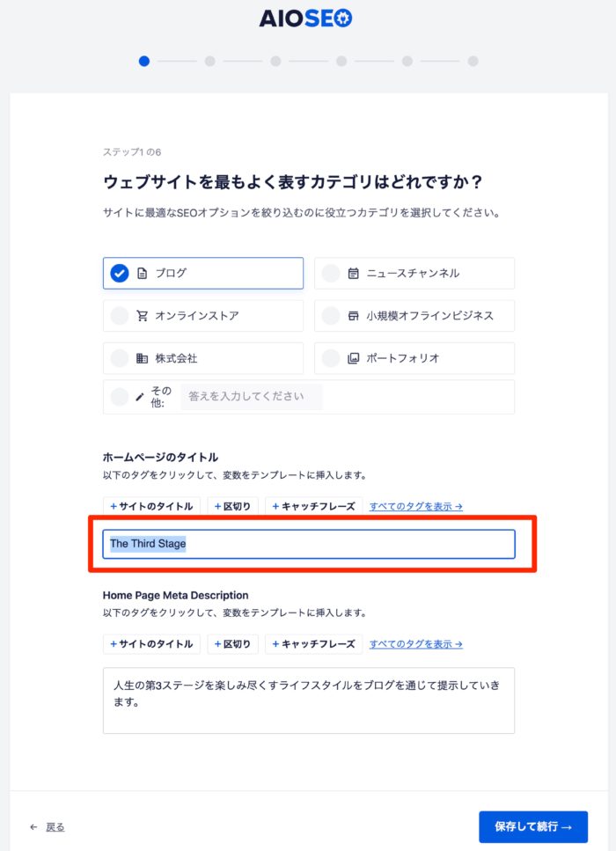Click the shopping cart icon beside オンラインストア

point(142,316)
